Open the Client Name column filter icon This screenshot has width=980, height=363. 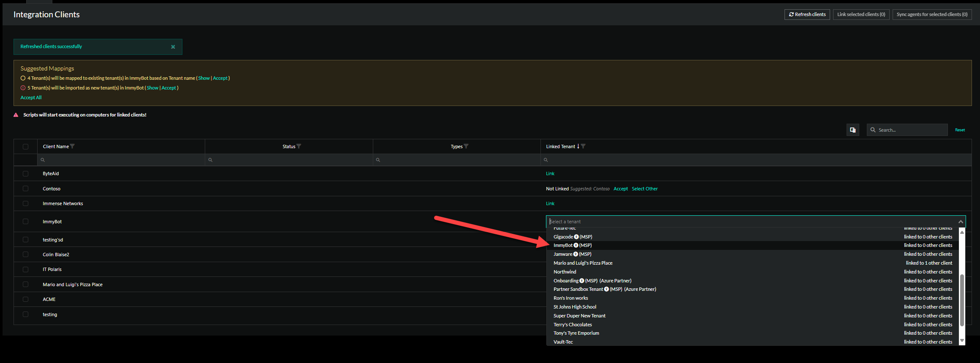coord(73,146)
